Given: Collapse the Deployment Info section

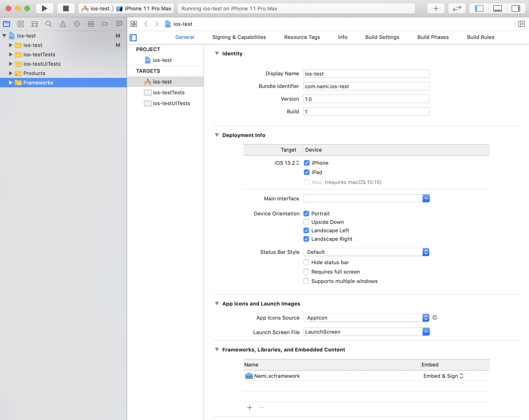Looking at the screenshot, I should point(217,135).
